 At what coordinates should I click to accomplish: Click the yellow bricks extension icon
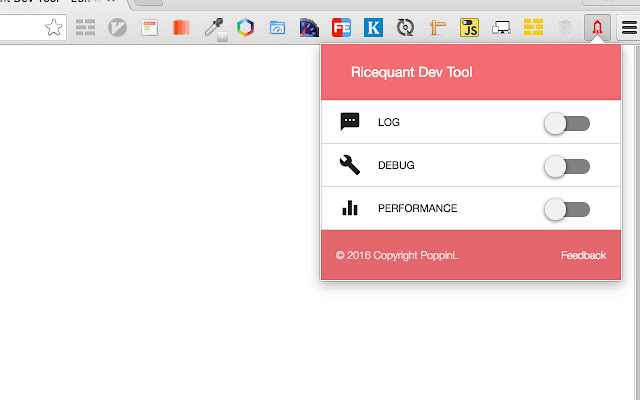coord(533,27)
